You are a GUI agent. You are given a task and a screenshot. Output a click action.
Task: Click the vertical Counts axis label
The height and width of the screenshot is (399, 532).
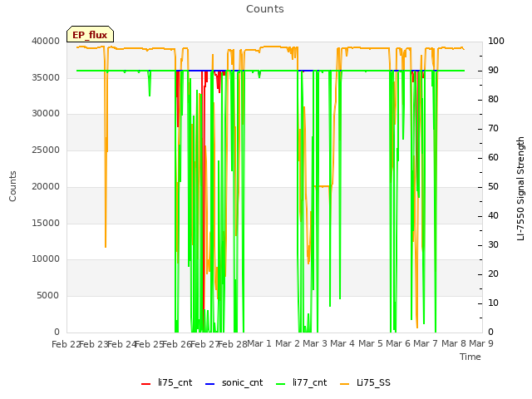(x=12, y=186)
